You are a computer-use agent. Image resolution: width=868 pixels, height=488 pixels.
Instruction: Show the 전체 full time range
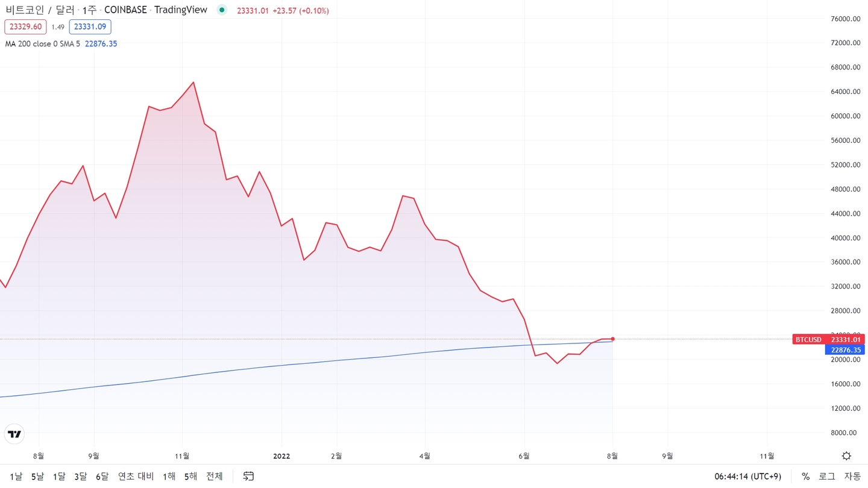[215, 477]
